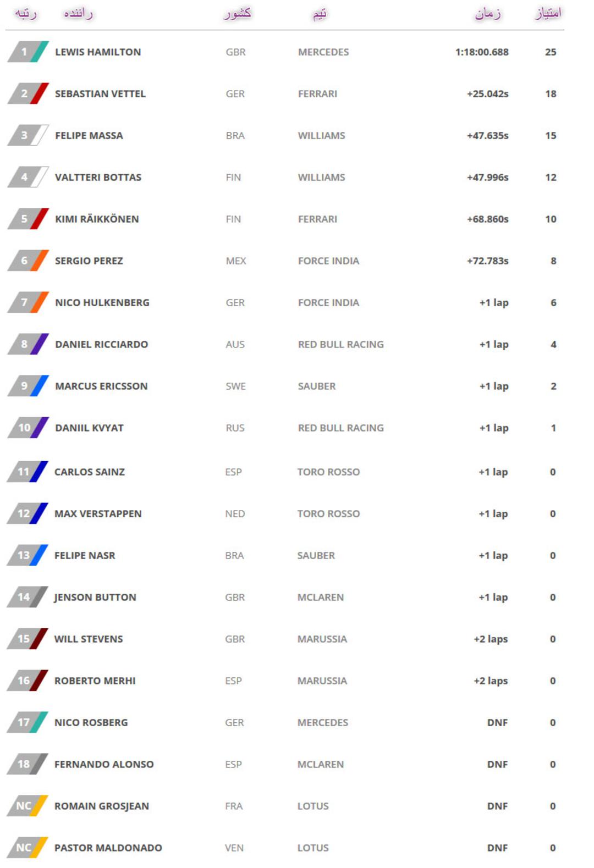Viewport: 594px width, 868px height.
Task: Click Kimi Räikkönen driver name
Action: (97, 219)
